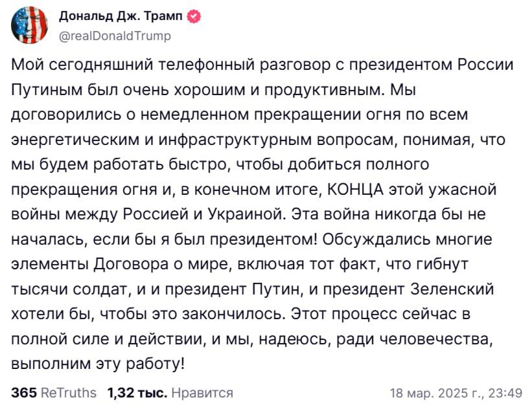Screen dimensions: 532x415
Task: Click the word Путиным in second line
Action: tap(47, 89)
